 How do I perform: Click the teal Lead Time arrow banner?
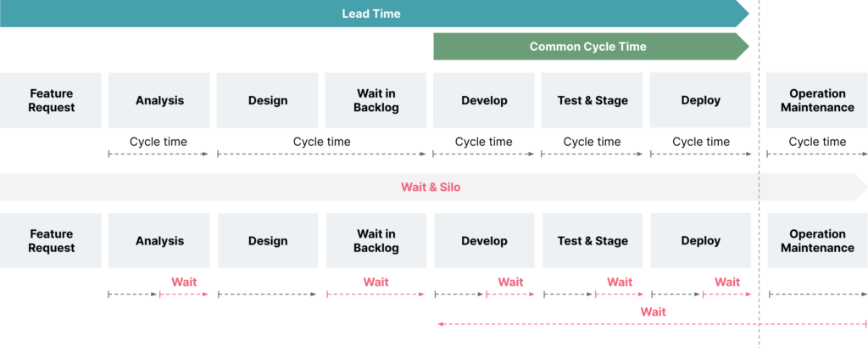pos(374,14)
